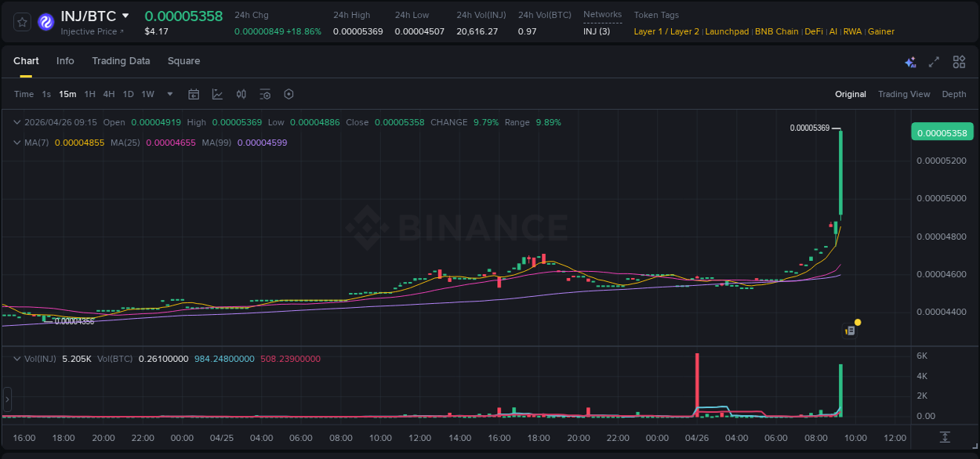980x459 pixels.
Task: Click the news marker icon on chart
Action: pos(850,331)
